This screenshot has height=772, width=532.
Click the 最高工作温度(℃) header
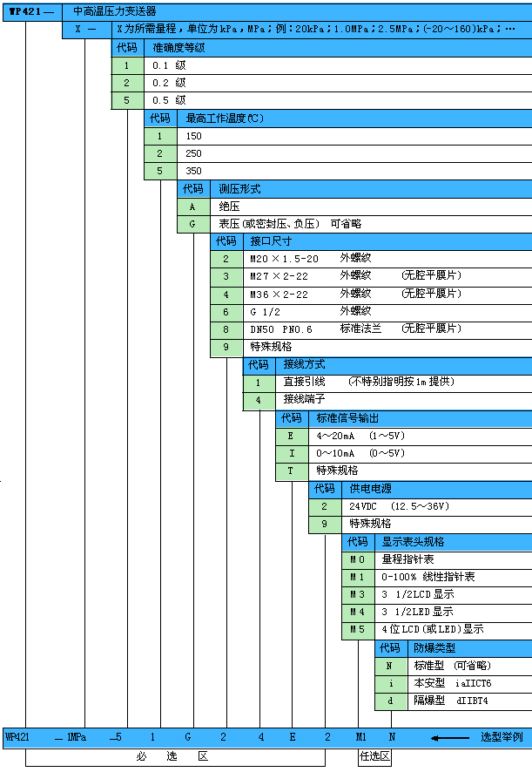pos(354,118)
